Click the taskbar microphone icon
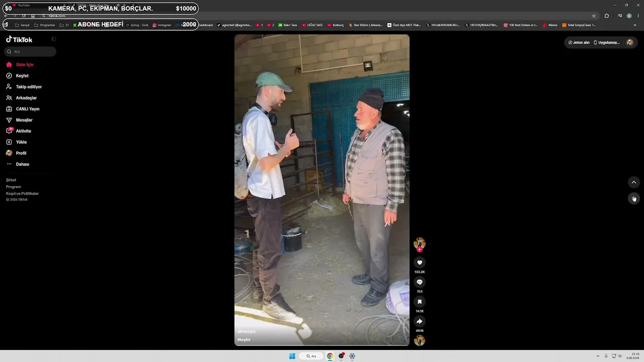The image size is (644, 362). click(606, 356)
